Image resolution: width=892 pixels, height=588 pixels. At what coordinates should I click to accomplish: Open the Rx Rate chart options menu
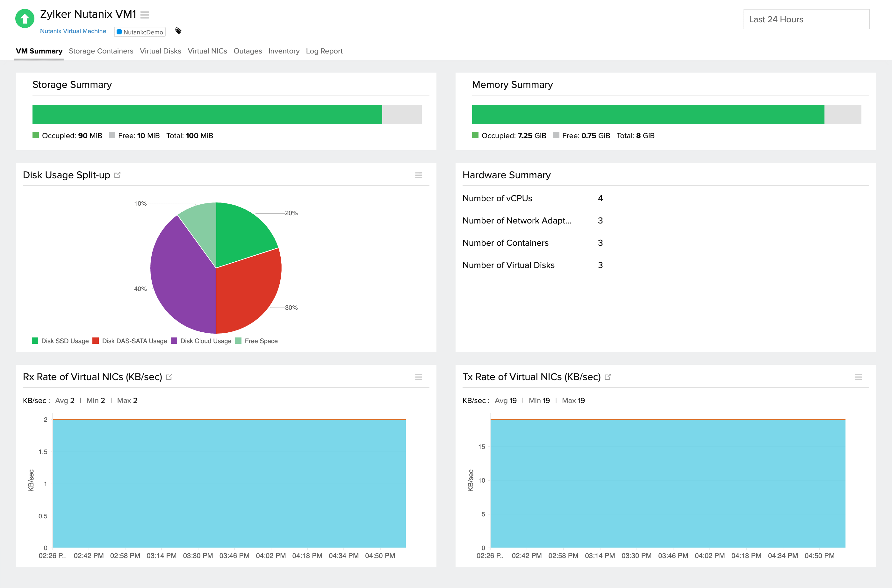click(x=418, y=377)
